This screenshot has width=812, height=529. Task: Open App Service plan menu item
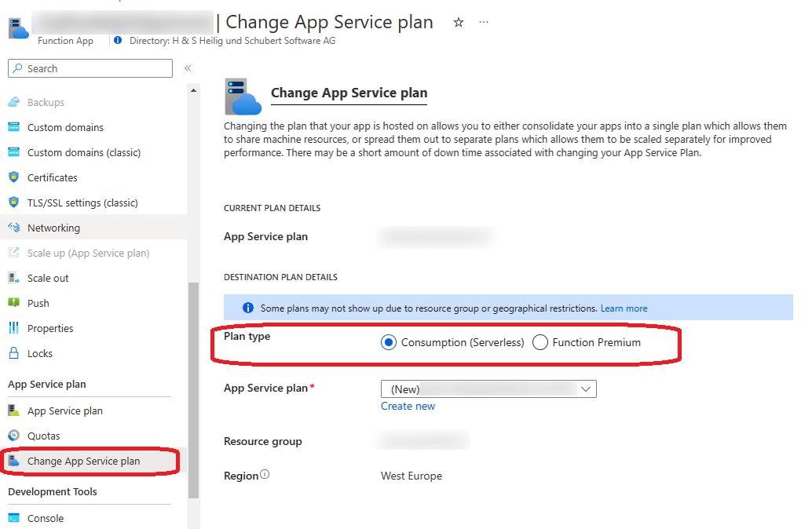pyautogui.click(x=64, y=411)
